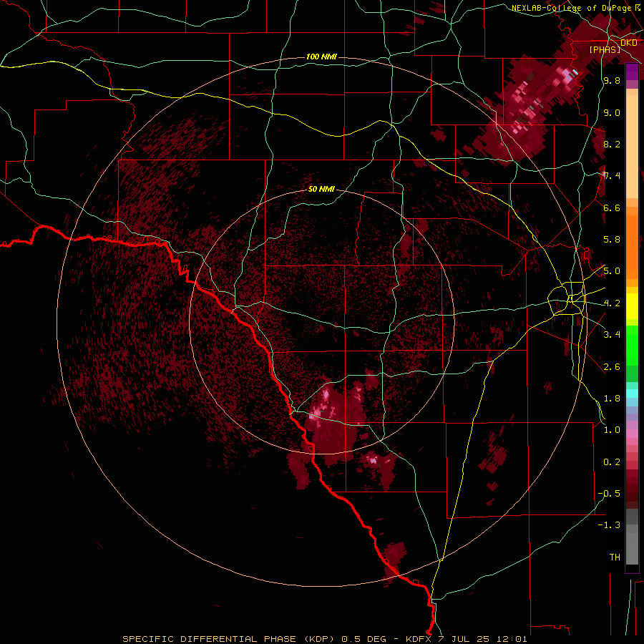Viewport: 644px width, 644px height.
Task: Click the 9.0 value on the scale
Action: click(x=612, y=112)
